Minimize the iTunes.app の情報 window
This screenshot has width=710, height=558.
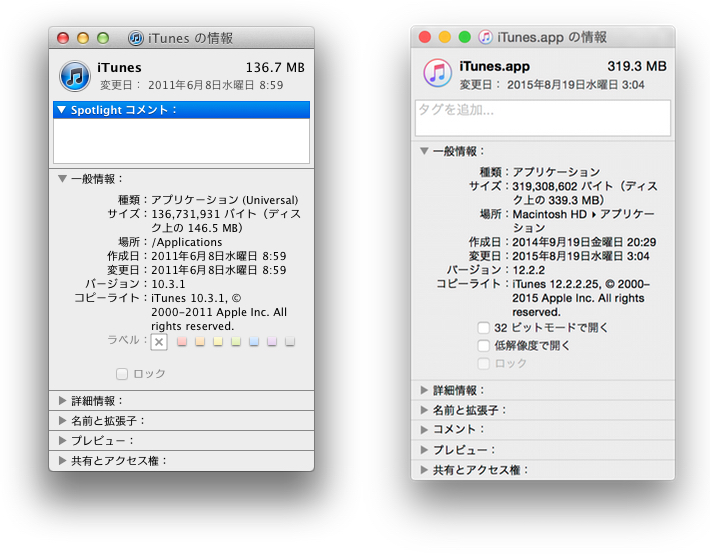coord(445,37)
